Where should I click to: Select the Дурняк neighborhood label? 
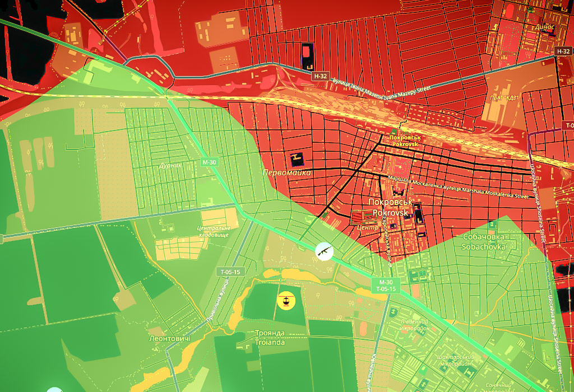coord(171,166)
